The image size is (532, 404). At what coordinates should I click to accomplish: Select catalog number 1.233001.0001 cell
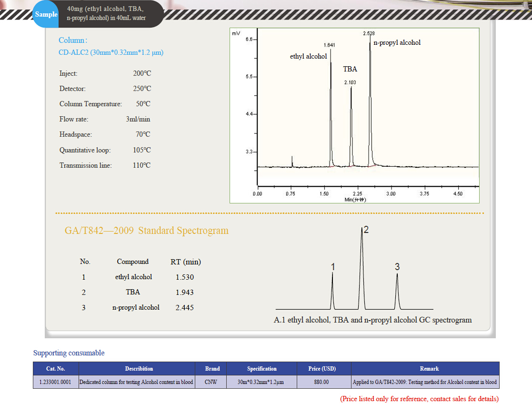[x=56, y=382]
